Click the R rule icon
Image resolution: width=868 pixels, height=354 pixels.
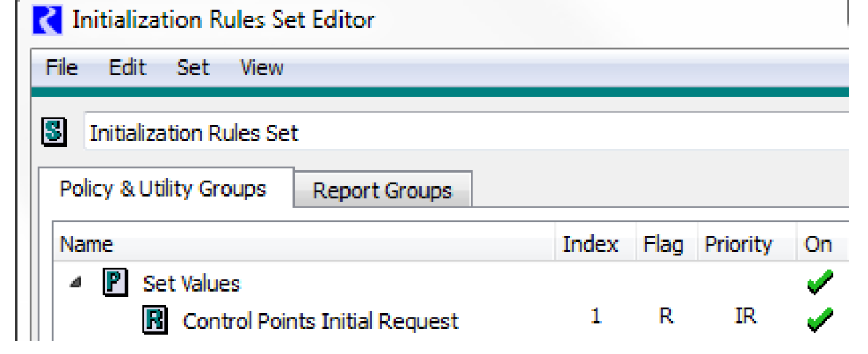(155, 321)
